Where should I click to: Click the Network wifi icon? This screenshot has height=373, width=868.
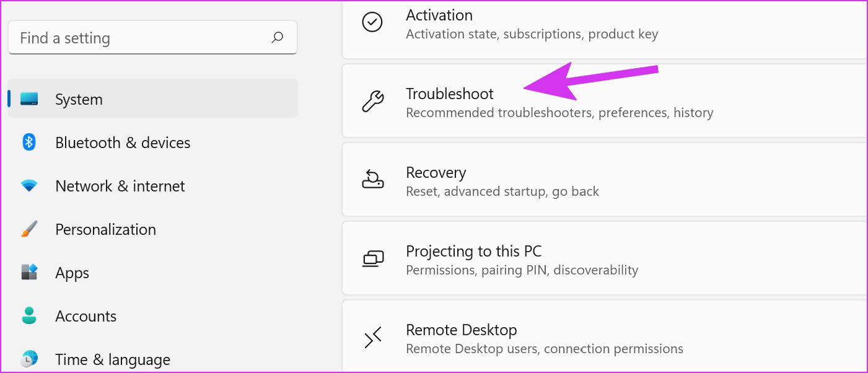[29, 186]
